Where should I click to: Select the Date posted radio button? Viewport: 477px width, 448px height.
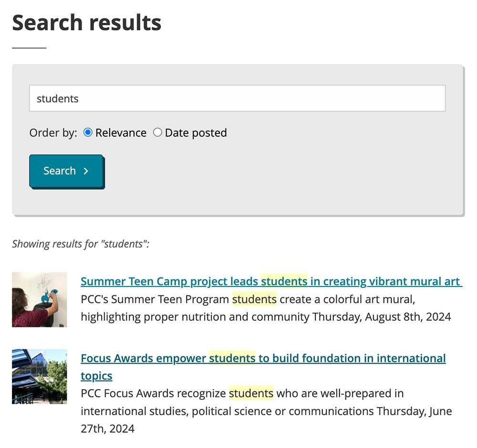click(158, 132)
